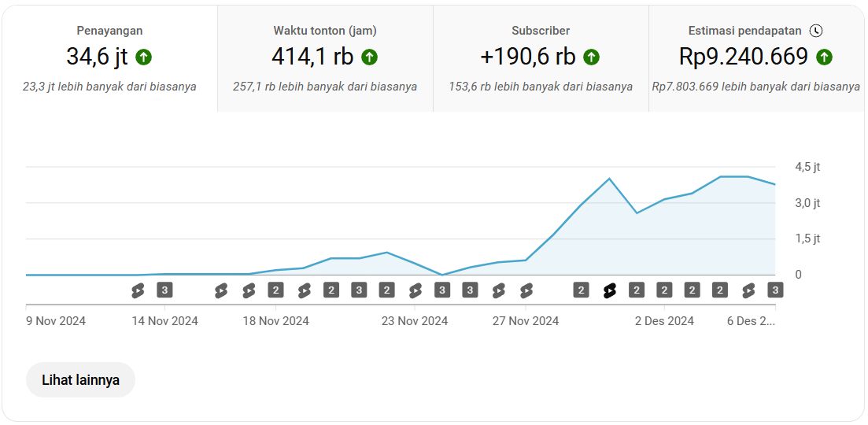Open the 2-video badge above 18 Nov 2024

[x=275, y=290]
